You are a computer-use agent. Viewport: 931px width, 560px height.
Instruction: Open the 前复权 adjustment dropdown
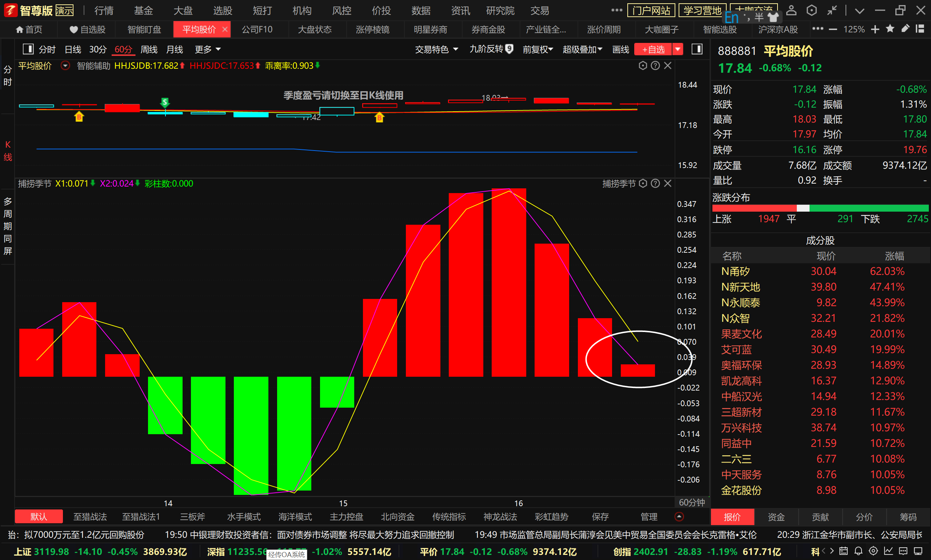[538, 49]
